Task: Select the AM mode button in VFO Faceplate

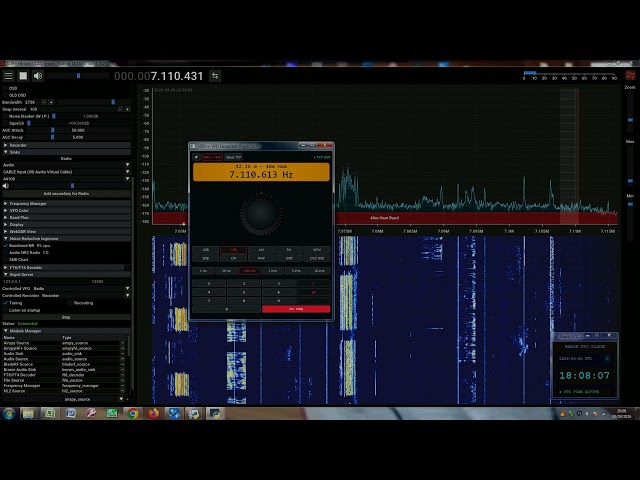Action: coord(261,250)
